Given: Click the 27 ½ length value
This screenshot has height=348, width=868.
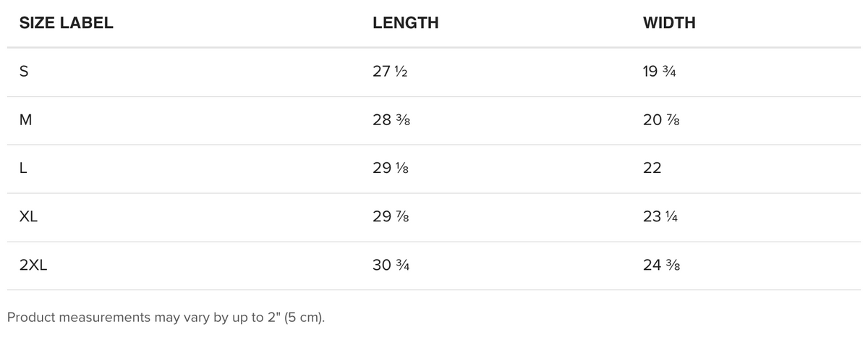Looking at the screenshot, I should (x=391, y=72).
